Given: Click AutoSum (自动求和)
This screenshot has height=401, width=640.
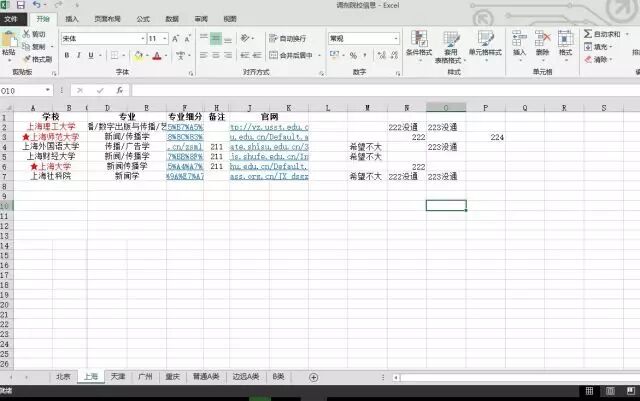Looking at the screenshot, I should pos(602,34).
